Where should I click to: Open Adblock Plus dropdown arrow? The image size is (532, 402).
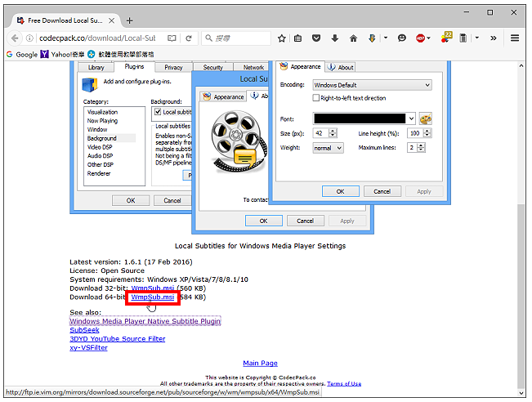[x=428, y=38]
